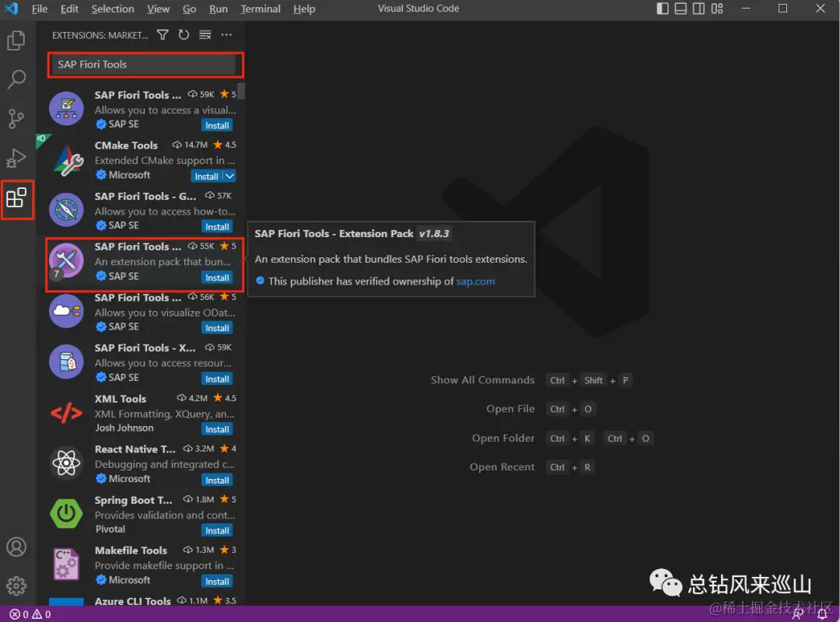
Task: Open the Run menu
Action: (218, 9)
